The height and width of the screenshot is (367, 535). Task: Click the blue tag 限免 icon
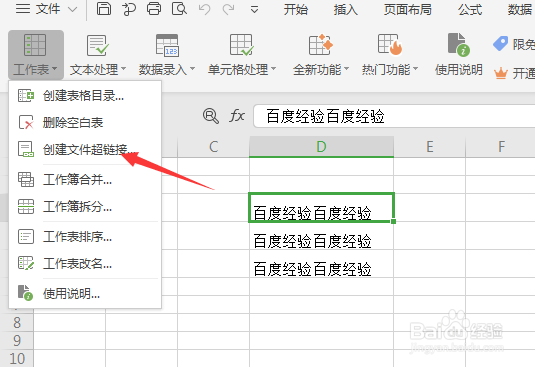tap(501, 44)
